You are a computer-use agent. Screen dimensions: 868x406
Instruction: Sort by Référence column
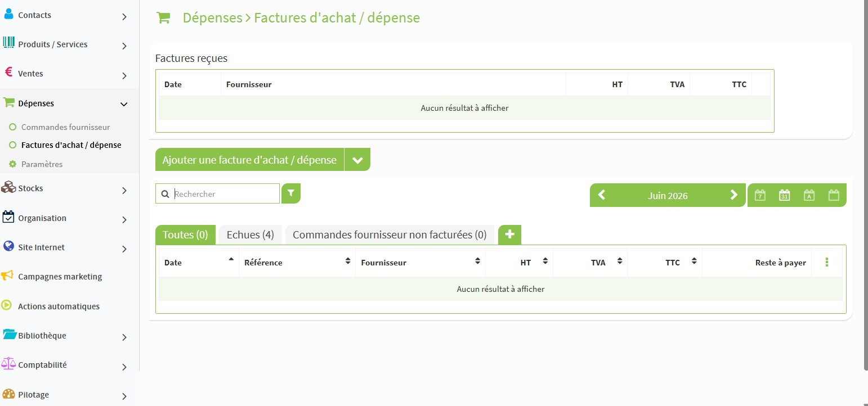297,263
